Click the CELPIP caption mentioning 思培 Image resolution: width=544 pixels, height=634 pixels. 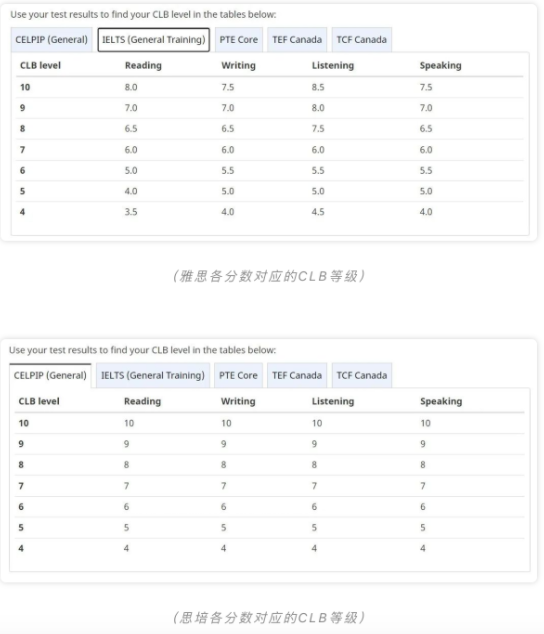click(269, 617)
